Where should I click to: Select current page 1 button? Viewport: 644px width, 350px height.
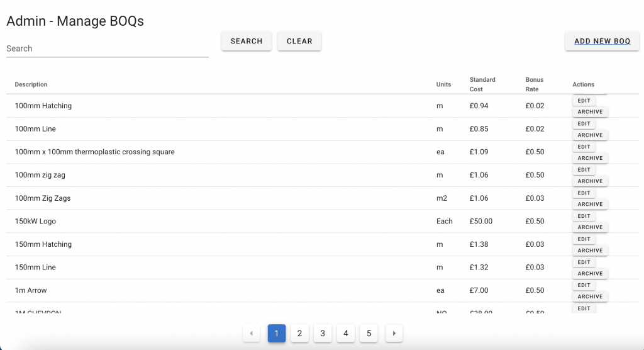click(x=277, y=333)
